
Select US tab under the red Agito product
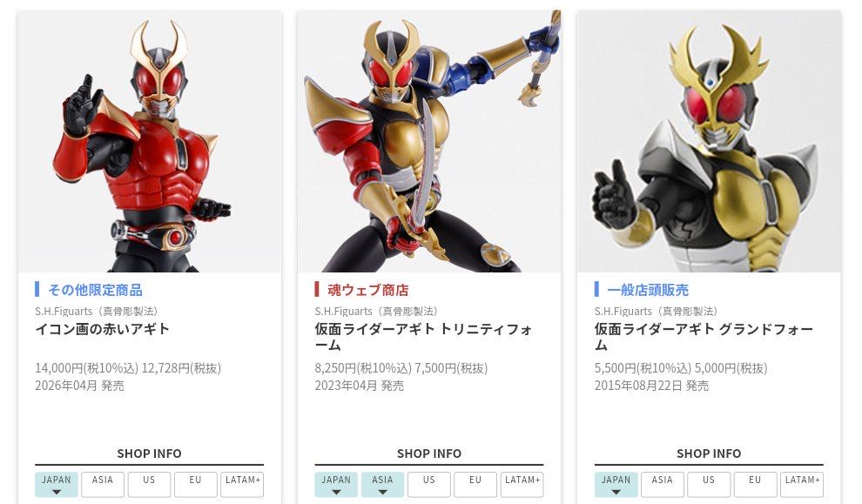(149, 484)
